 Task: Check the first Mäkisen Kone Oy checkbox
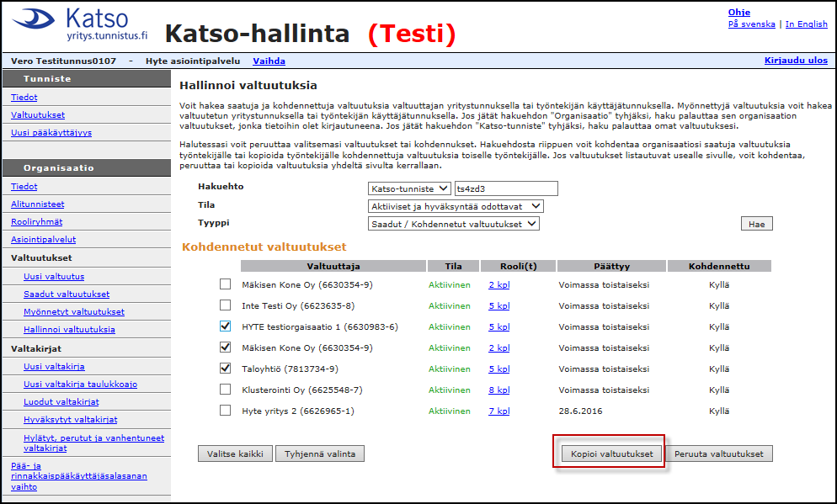point(226,284)
